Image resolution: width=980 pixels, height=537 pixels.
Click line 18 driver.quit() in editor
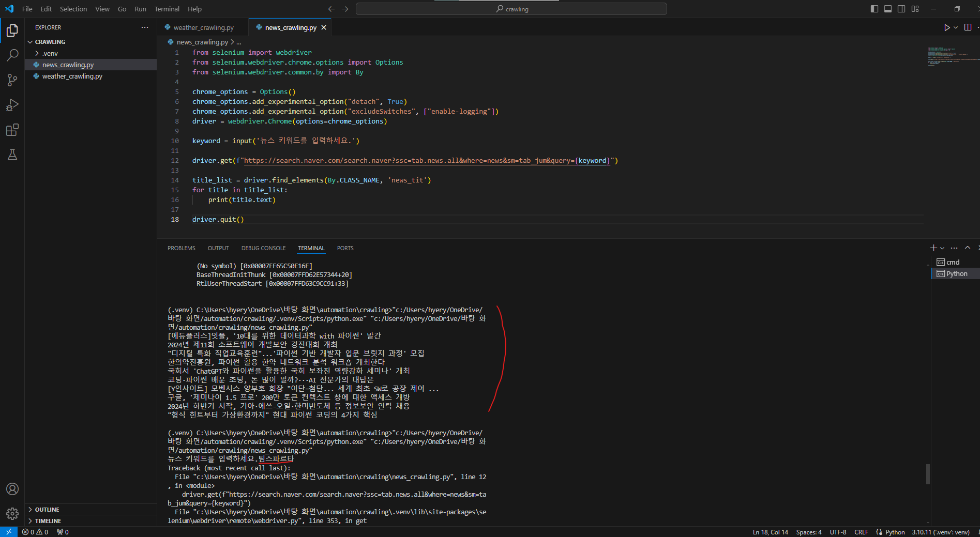coord(218,220)
